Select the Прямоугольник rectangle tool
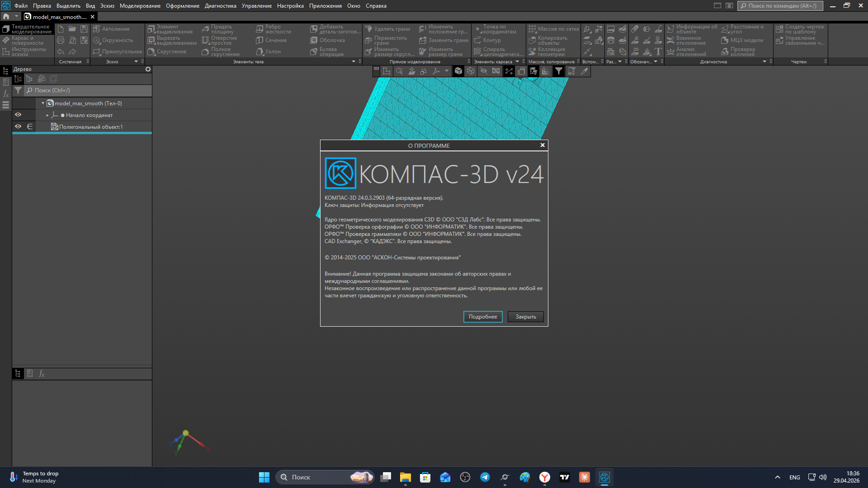The height and width of the screenshot is (488, 868). pyautogui.click(x=118, y=52)
